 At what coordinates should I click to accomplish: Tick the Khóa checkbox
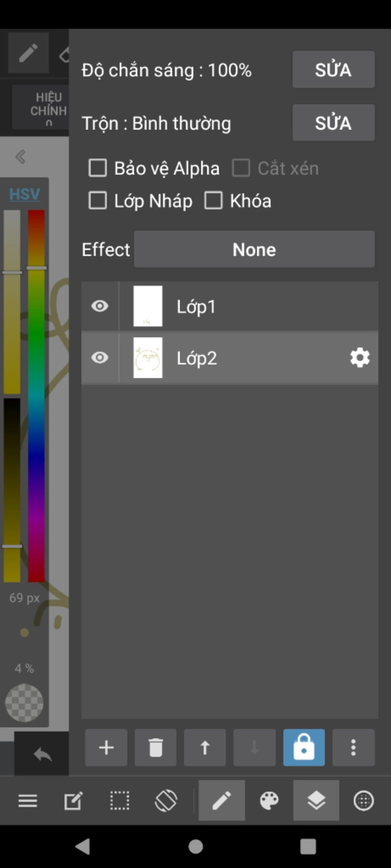[x=213, y=201]
